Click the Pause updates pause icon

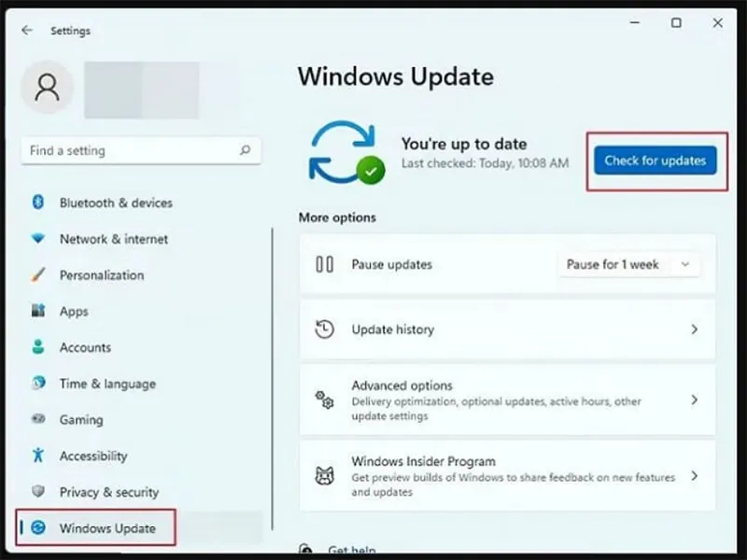coord(324,264)
